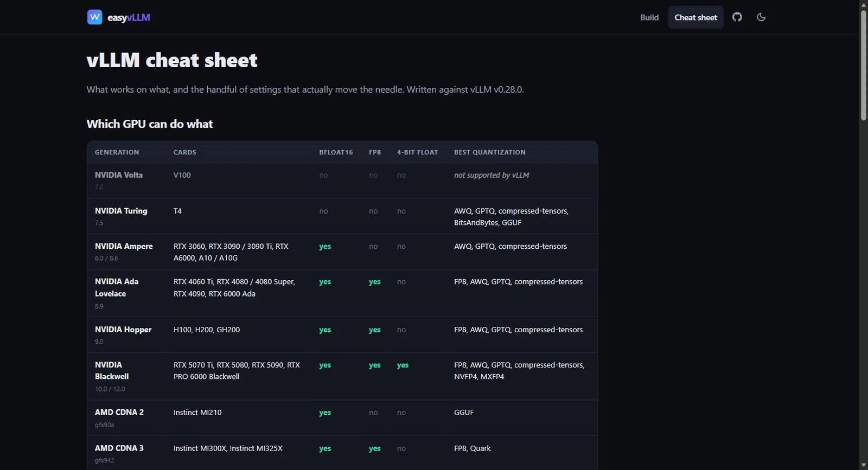Image resolution: width=868 pixels, height=470 pixels.
Task: Click the page vertical scrollbar thumb
Action: click(x=863, y=65)
